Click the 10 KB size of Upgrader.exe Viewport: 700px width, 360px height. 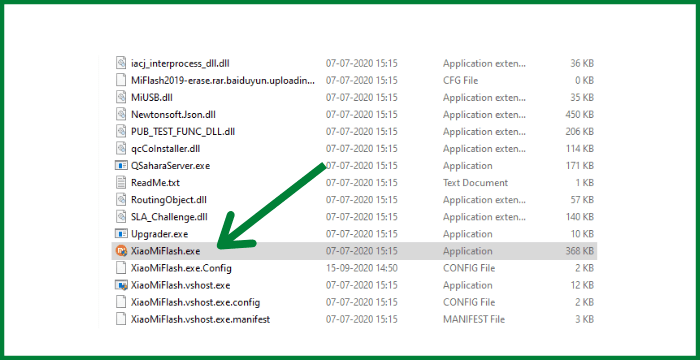(x=582, y=234)
